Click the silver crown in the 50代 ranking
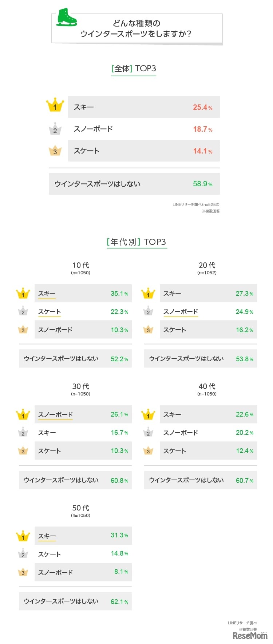 tap(23, 554)
